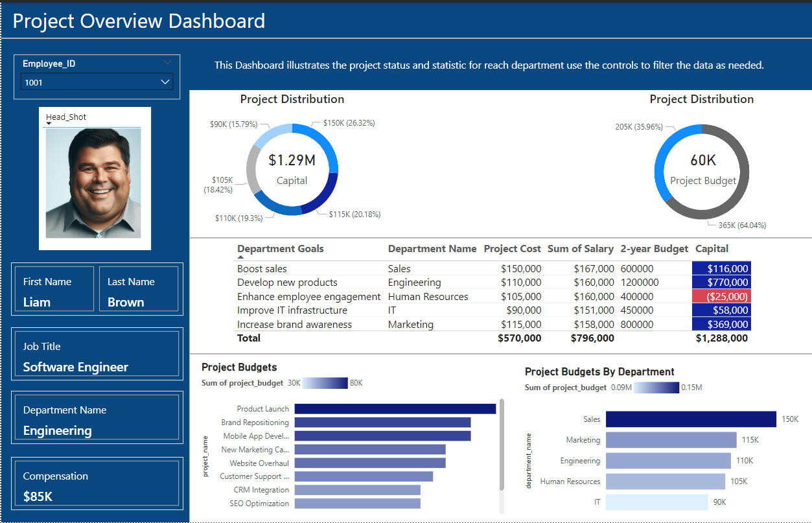The width and height of the screenshot is (812, 523).
Task: Select the Human Resources 105K department bar
Action: pos(666,482)
